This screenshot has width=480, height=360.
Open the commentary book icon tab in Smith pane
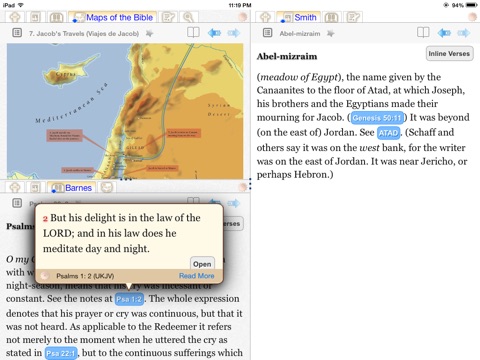pos(331,17)
